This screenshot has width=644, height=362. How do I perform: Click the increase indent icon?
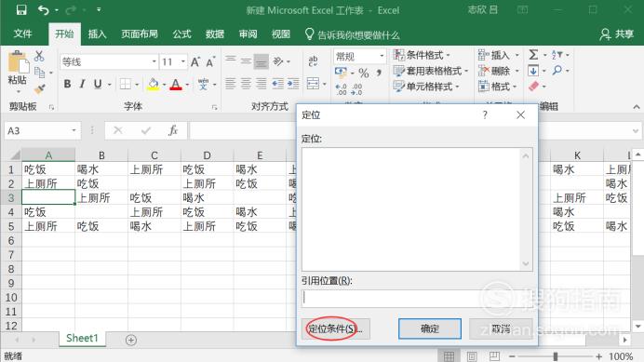pos(293,85)
